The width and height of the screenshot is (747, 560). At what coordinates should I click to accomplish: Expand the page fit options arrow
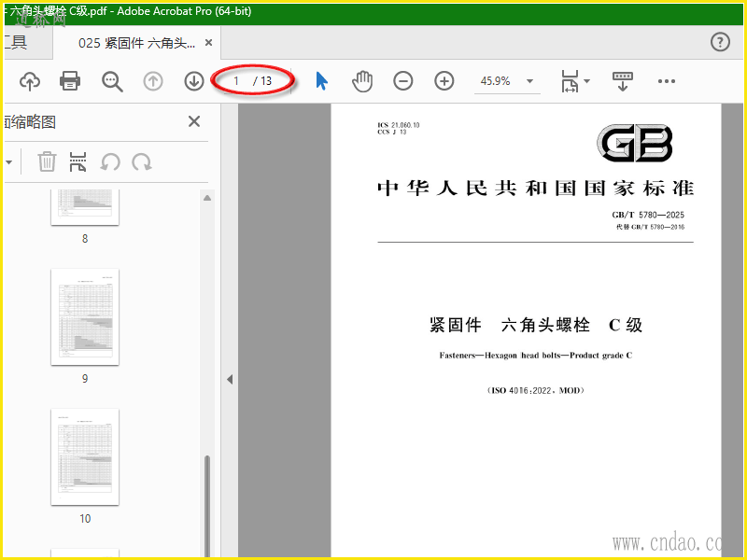click(x=587, y=81)
